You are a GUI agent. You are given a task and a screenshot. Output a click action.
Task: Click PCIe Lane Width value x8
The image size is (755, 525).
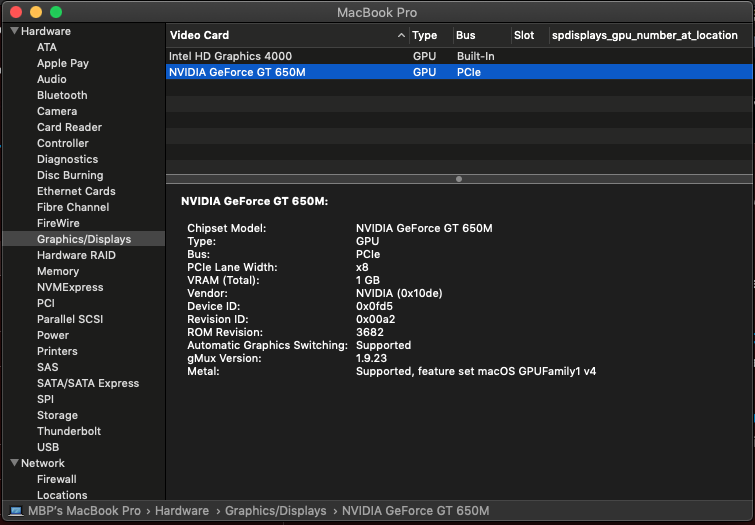(362, 267)
